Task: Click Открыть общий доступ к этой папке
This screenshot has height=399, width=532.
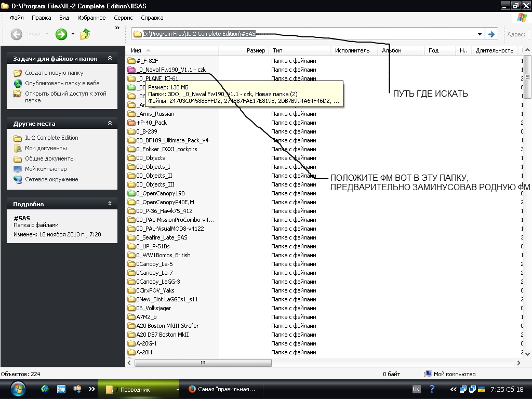Action: click(65, 97)
